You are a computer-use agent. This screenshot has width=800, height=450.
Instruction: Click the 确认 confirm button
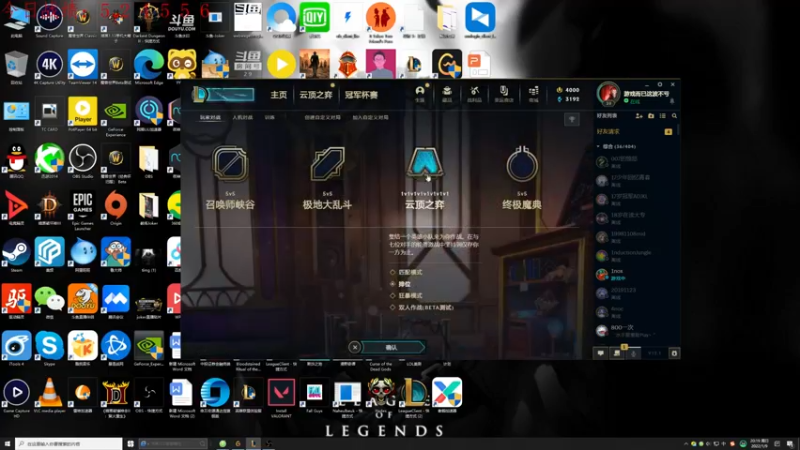point(392,347)
